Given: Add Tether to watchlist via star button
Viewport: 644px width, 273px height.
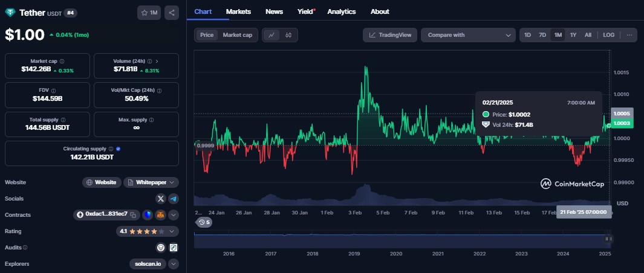Looking at the screenshot, I should pos(149,13).
